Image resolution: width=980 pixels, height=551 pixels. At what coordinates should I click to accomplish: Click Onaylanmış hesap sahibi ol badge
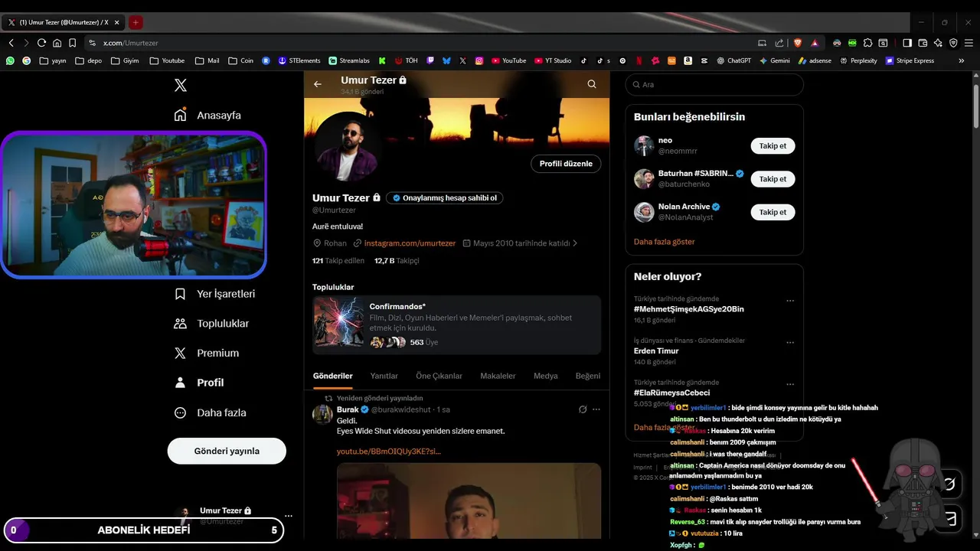click(445, 197)
